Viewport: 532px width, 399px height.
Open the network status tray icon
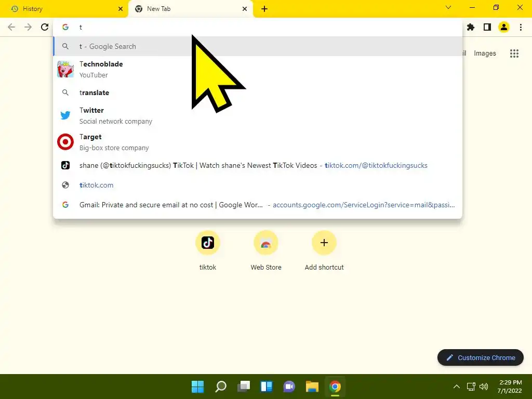tap(471, 387)
